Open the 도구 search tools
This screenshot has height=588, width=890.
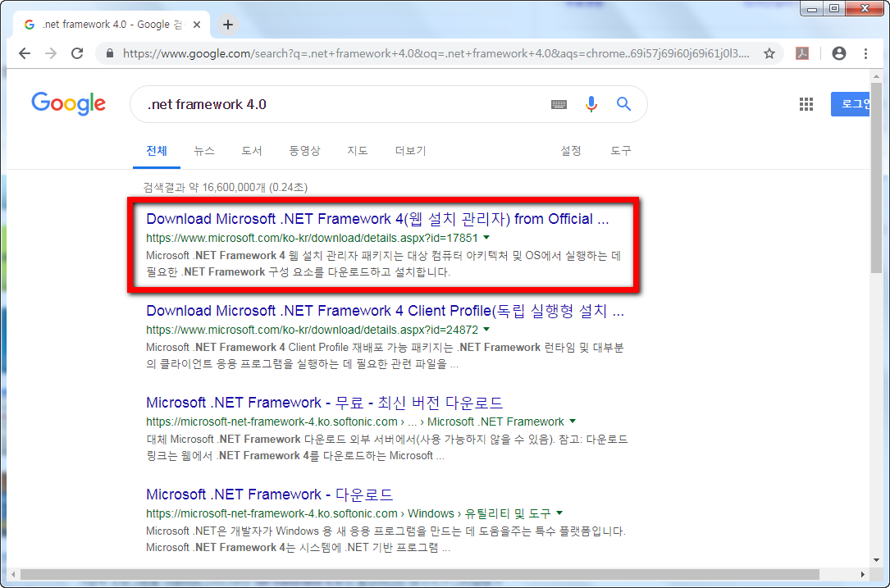620,150
